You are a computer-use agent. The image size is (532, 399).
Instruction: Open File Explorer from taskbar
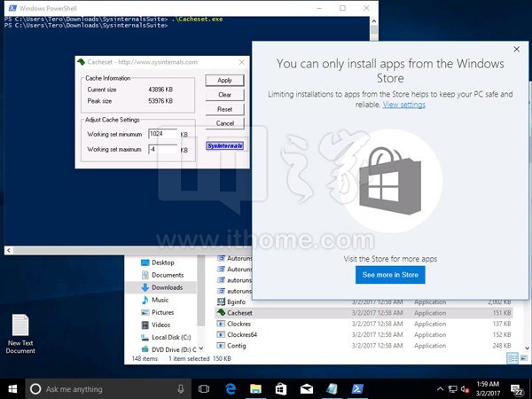pos(255,389)
